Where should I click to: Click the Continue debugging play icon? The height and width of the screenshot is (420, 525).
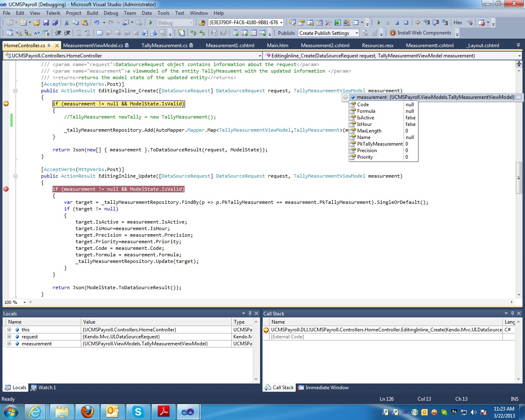pos(379,23)
